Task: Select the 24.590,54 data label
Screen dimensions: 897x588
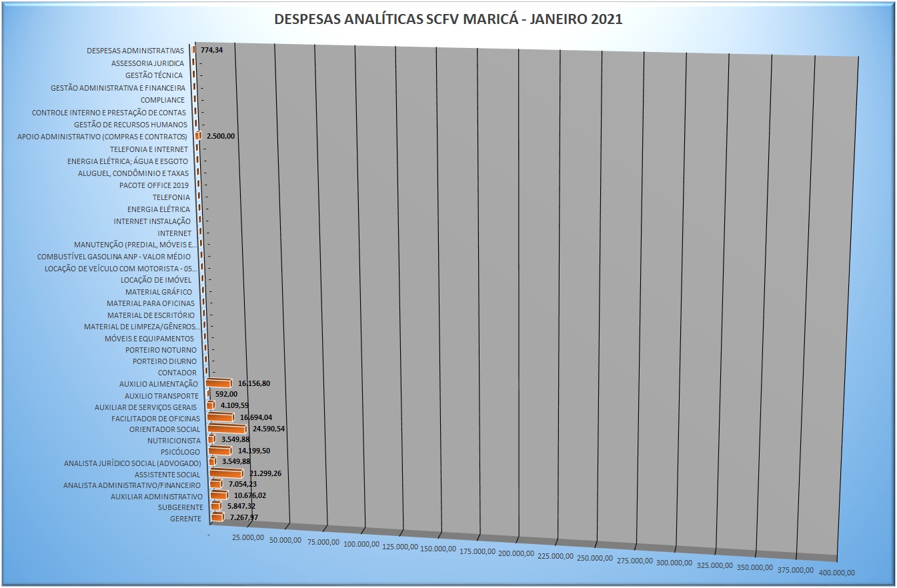Action: [x=269, y=429]
